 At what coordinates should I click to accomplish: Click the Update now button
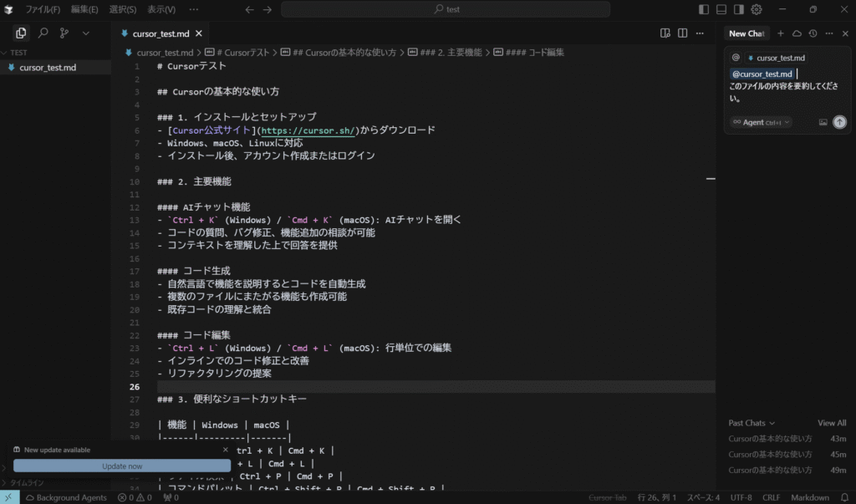tap(122, 466)
